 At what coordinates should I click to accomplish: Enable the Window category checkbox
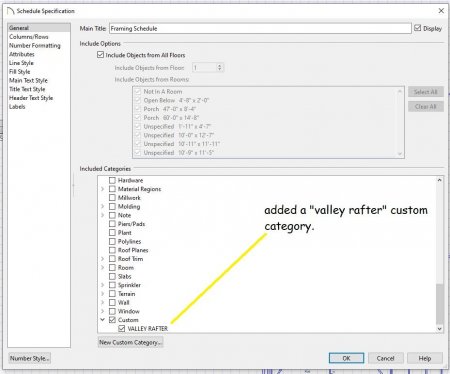tap(112, 311)
